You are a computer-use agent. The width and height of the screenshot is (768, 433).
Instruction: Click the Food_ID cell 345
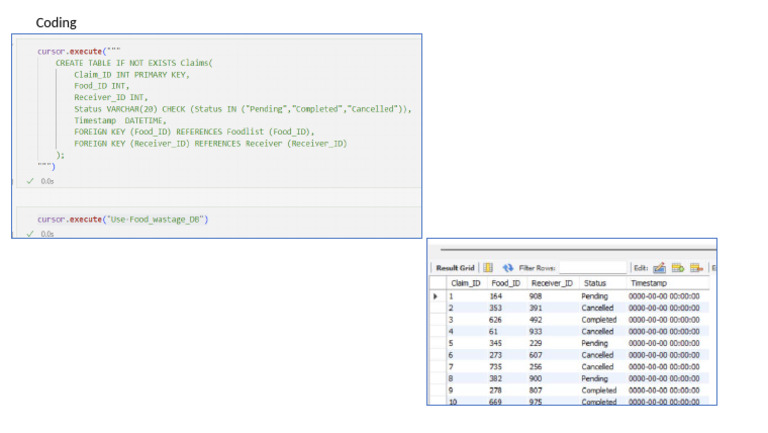496,343
